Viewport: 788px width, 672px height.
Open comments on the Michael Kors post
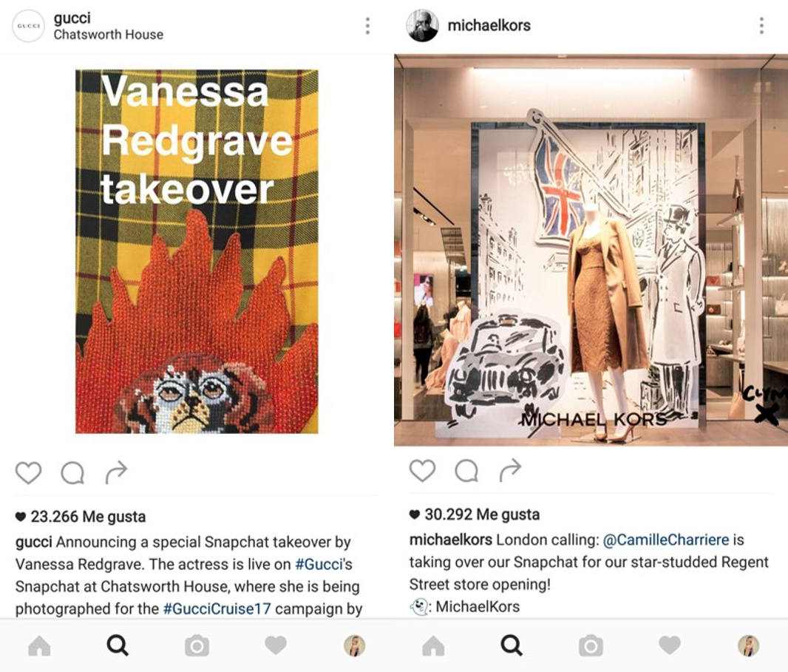[x=466, y=470]
